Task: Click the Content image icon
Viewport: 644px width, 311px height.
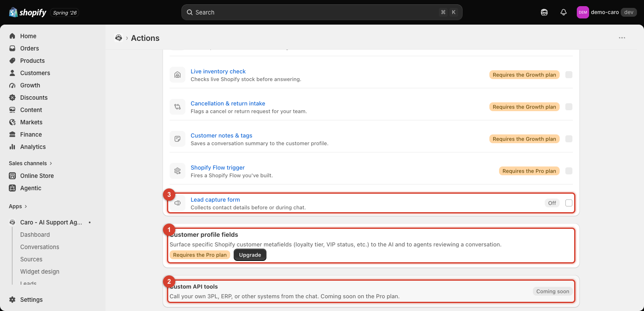Action: tap(12, 110)
